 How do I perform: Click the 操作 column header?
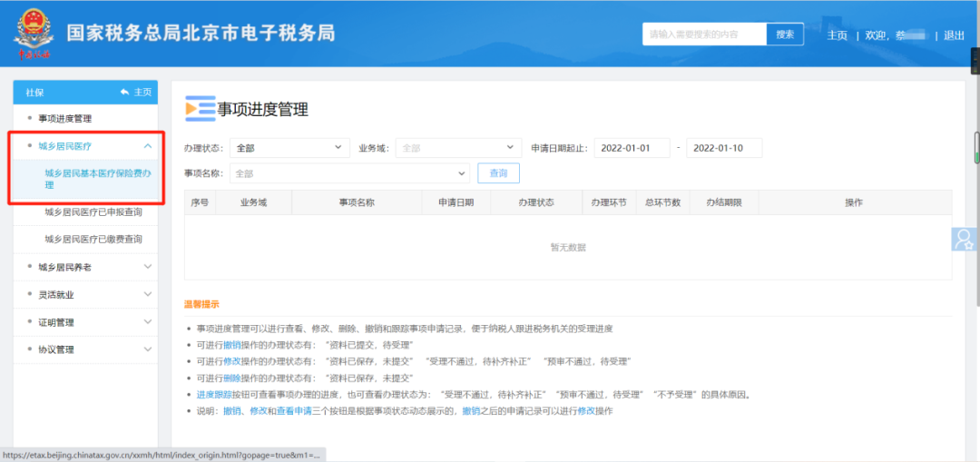pyautogui.click(x=855, y=202)
